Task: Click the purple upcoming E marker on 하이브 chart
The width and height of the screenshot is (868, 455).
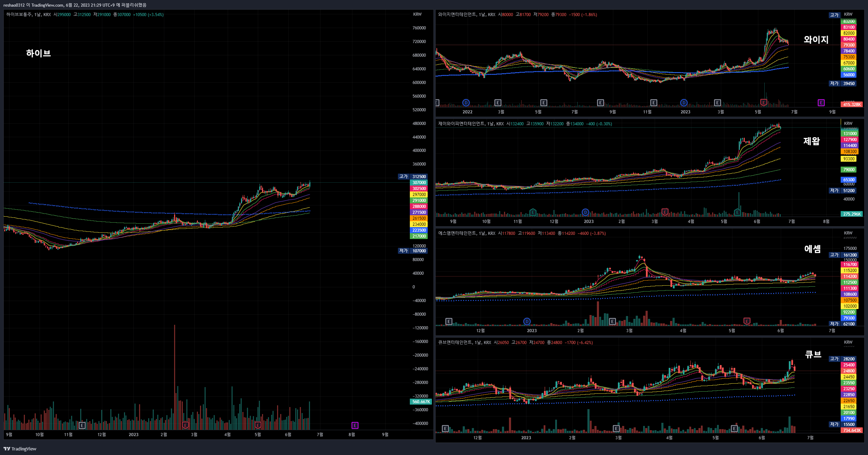Action: 355,425
